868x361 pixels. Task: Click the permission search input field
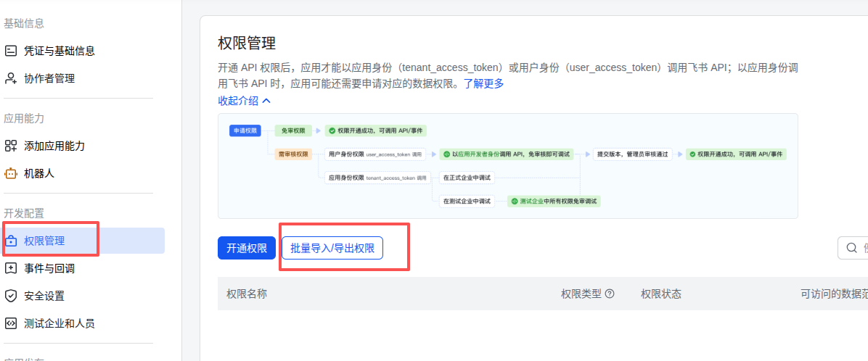coord(853,248)
